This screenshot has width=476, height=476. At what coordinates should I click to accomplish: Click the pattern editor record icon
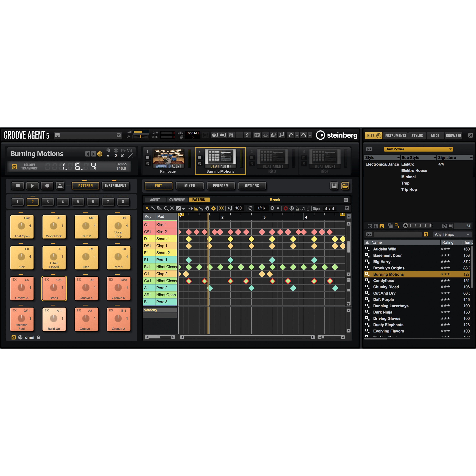click(x=286, y=208)
